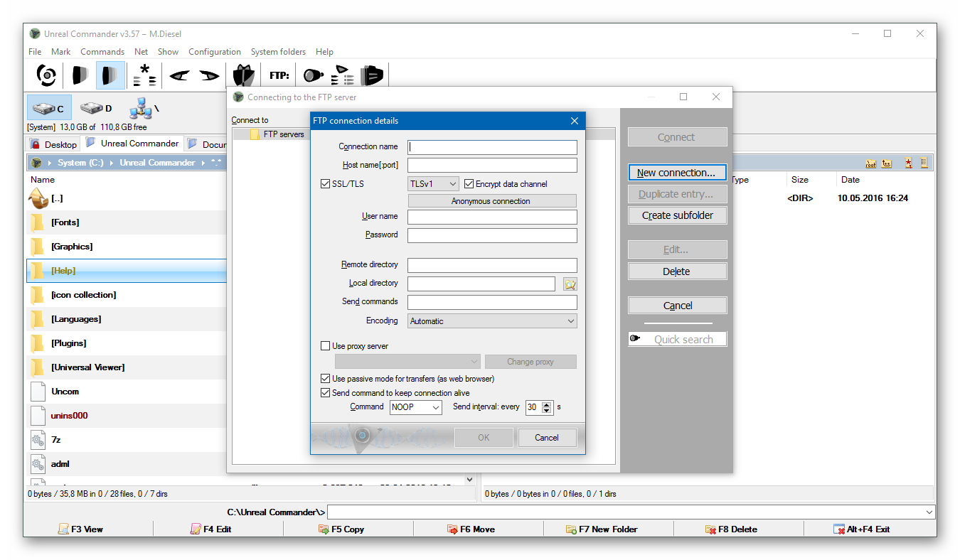Click the left panel scrollbar down arrow
This screenshot has width=960, height=560.
point(469,480)
